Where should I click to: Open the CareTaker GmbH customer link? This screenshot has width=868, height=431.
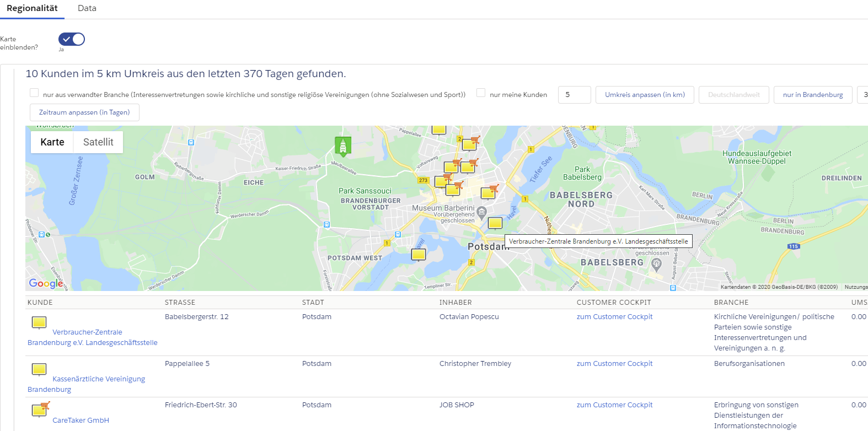click(81, 421)
